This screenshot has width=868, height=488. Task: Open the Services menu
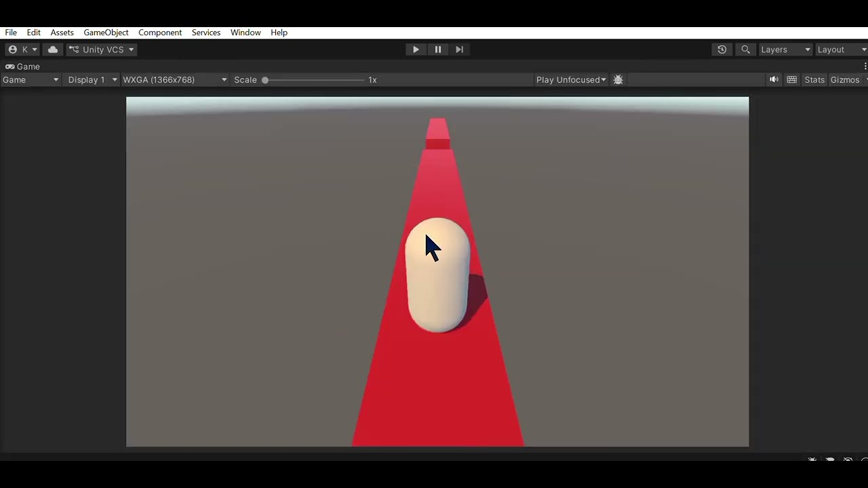coord(206,33)
